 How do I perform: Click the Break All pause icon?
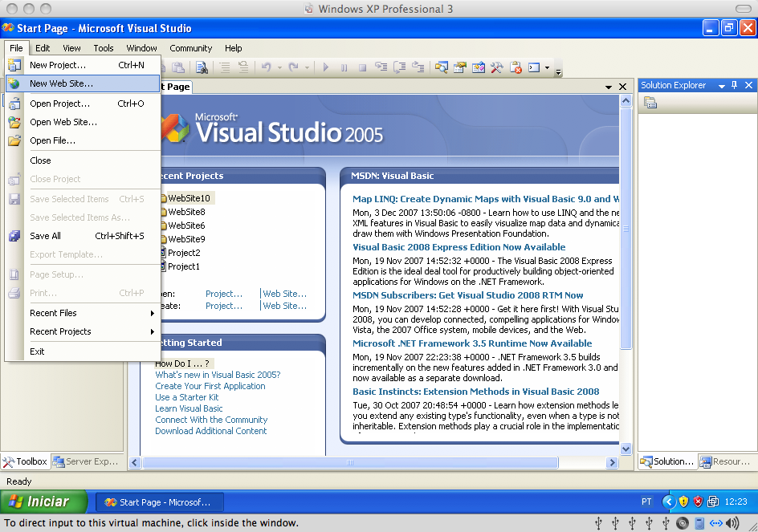coord(344,67)
